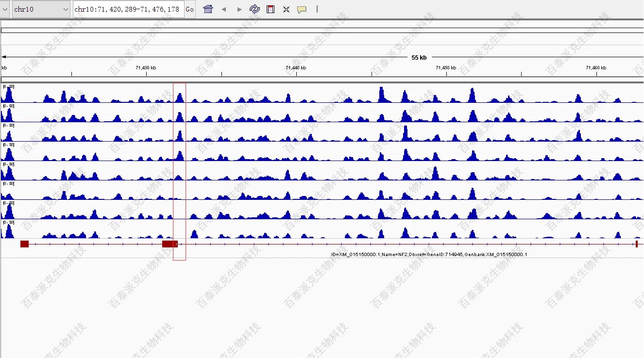Click the resize tracks to fit icon
This screenshot has height=358, width=644.
pyautogui.click(x=286, y=9)
